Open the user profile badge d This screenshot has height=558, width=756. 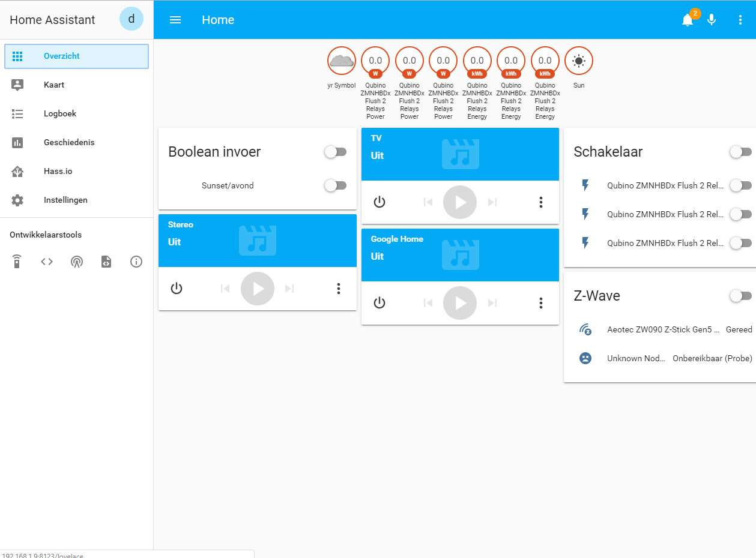tap(132, 19)
